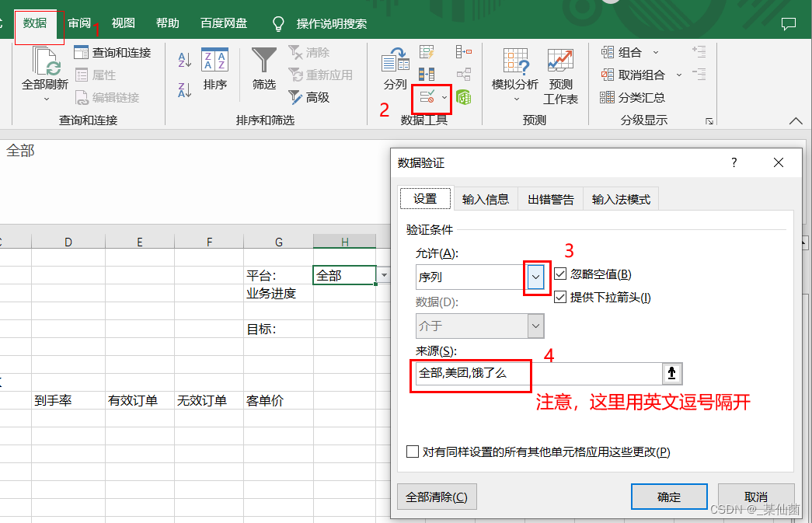This screenshot has height=523, width=812.
Task: Click the 全部清除 button
Action: 437,497
